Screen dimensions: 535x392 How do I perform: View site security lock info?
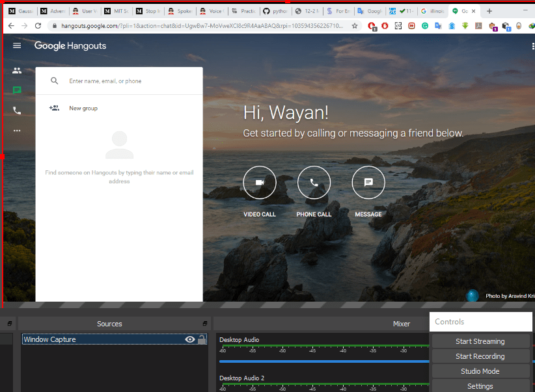[x=55, y=25]
